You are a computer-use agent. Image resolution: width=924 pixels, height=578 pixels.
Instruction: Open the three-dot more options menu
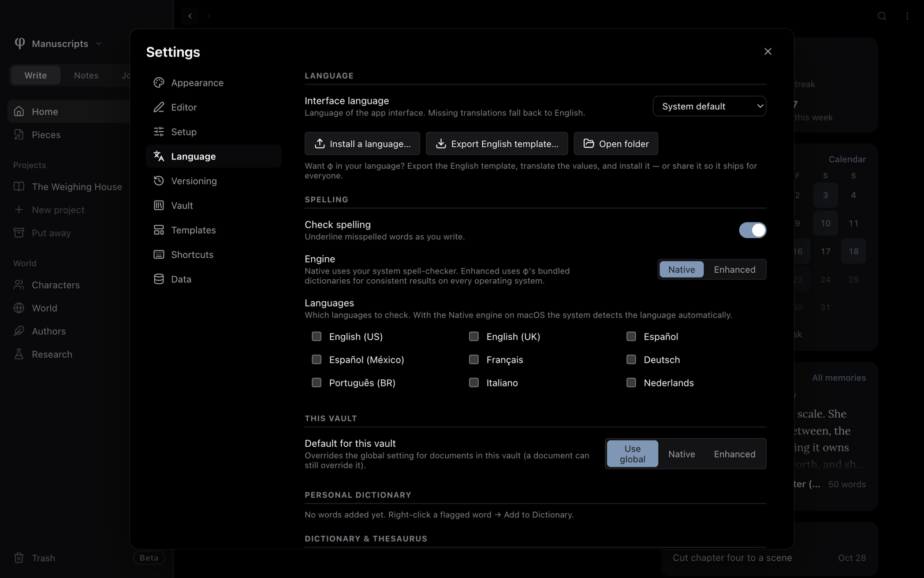point(907,16)
